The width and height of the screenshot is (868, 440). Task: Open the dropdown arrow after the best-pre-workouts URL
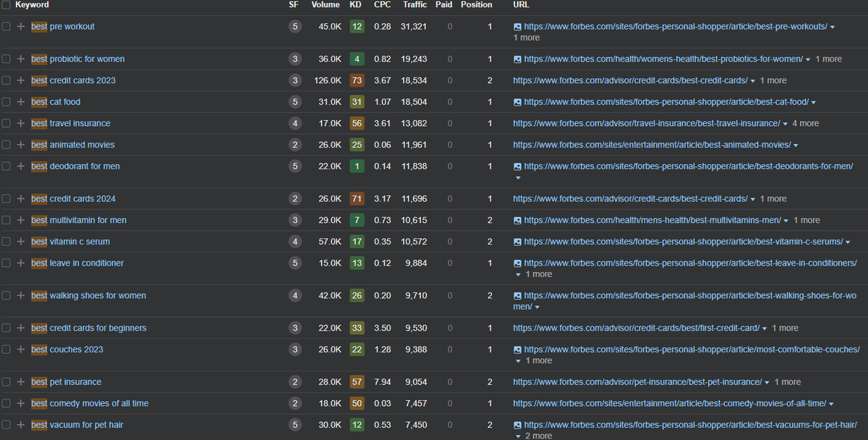tap(833, 27)
